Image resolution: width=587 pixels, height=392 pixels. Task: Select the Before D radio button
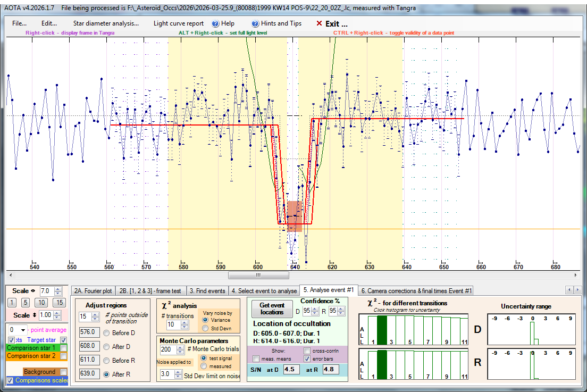click(106, 333)
